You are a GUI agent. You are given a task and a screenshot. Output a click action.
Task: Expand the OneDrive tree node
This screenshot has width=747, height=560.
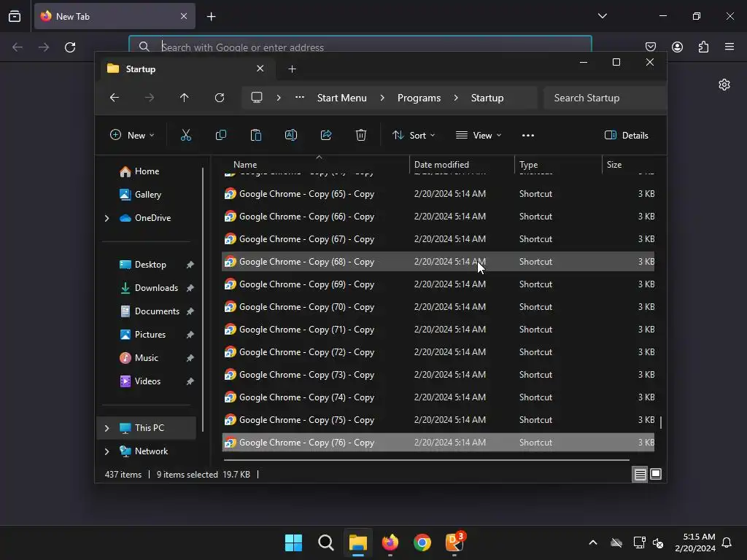tap(107, 218)
